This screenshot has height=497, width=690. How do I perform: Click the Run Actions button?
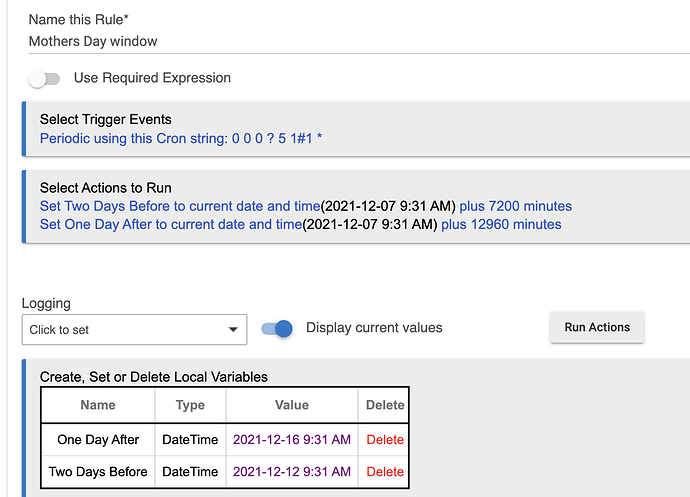point(597,327)
